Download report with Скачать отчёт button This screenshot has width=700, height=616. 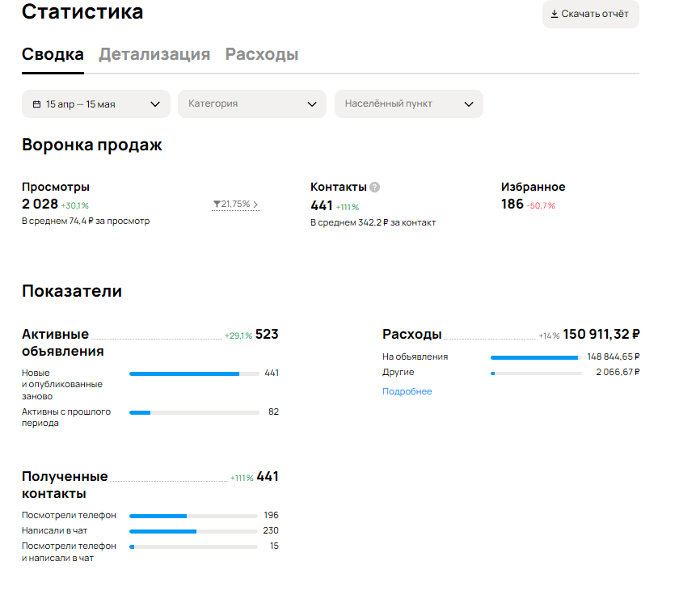pyautogui.click(x=591, y=14)
